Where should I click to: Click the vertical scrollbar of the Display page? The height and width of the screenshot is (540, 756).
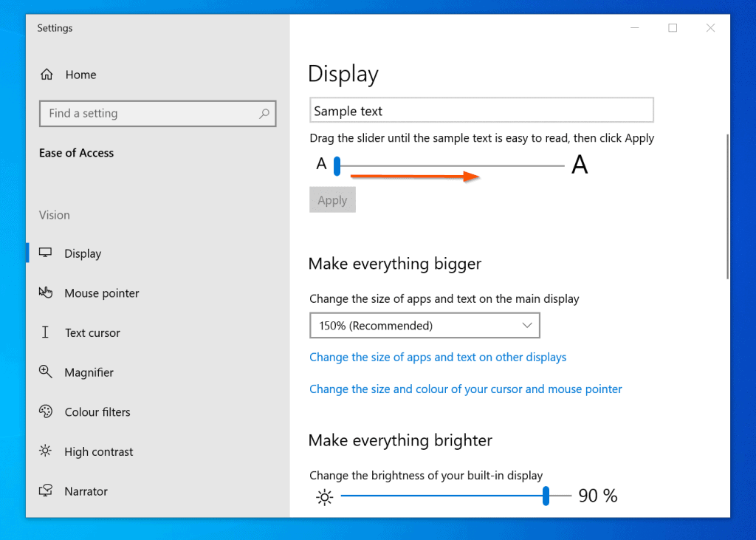[x=727, y=207]
